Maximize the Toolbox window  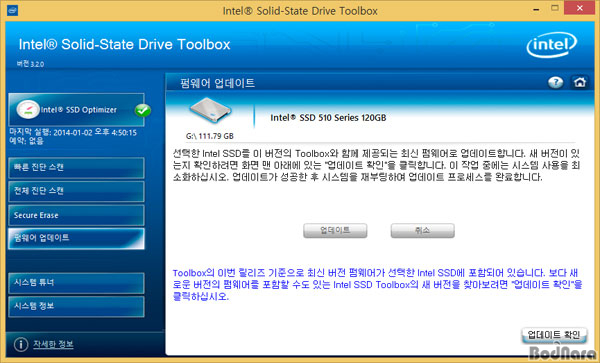point(554,8)
